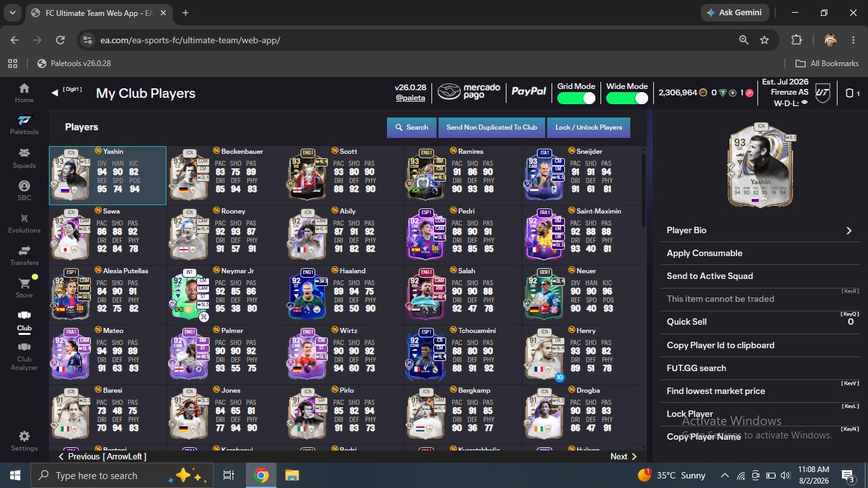The image size is (868, 488).
Task: Open All Bookmarks folder
Action: pyautogui.click(x=827, y=64)
